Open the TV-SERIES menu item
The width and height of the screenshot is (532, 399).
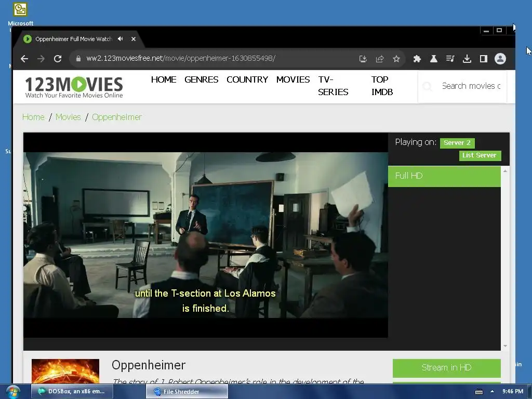[x=333, y=86]
